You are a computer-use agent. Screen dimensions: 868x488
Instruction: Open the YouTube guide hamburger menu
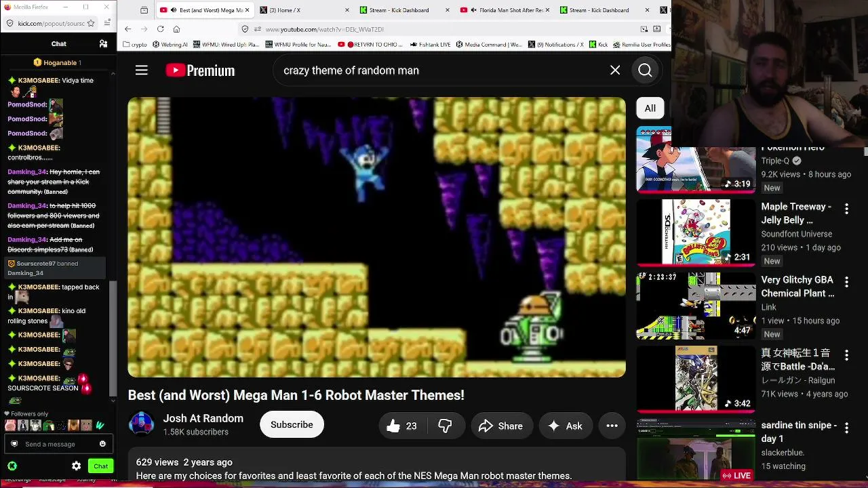click(141, 70)
